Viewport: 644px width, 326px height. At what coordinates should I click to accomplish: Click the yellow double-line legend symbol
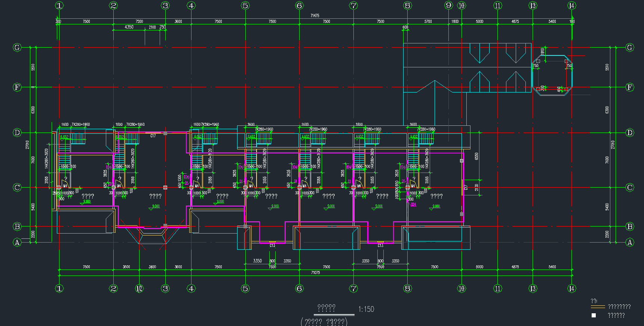click(598, 307)
